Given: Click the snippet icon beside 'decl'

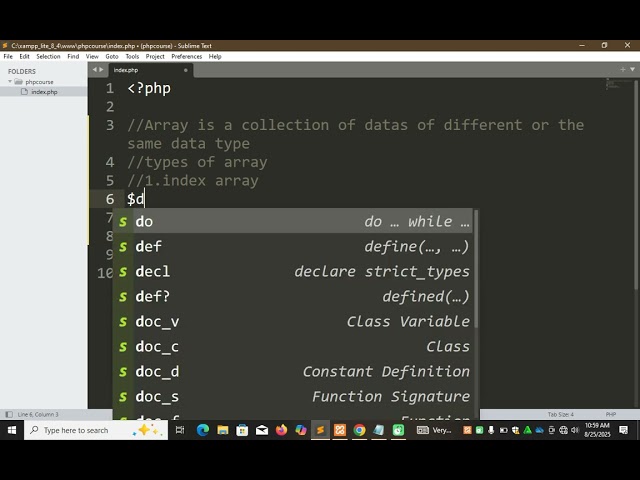Looking at the screenshot, I should coord(123,272).
